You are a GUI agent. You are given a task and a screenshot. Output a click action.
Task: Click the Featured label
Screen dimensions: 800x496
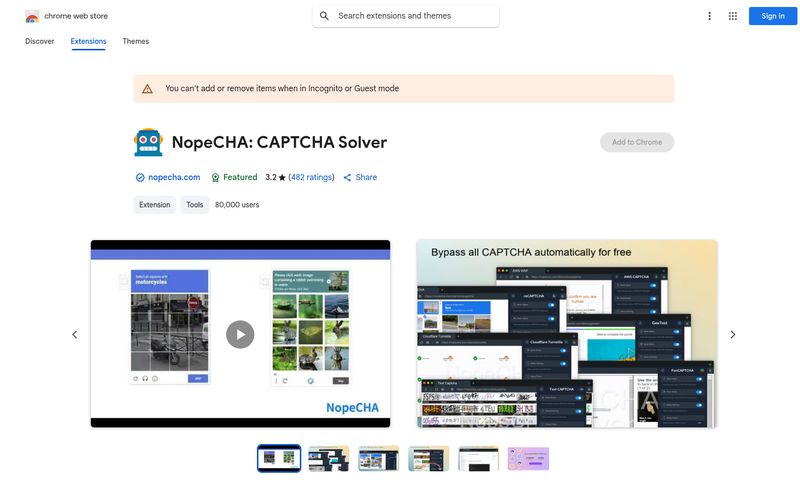coord(240,177)
